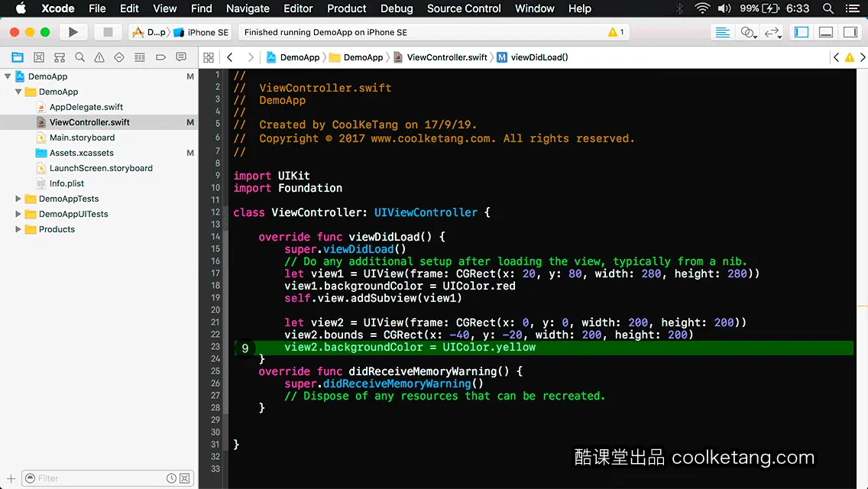Screen dimensions: 868x489
Task: Open the Source Control menu
Action: point(464,8)
